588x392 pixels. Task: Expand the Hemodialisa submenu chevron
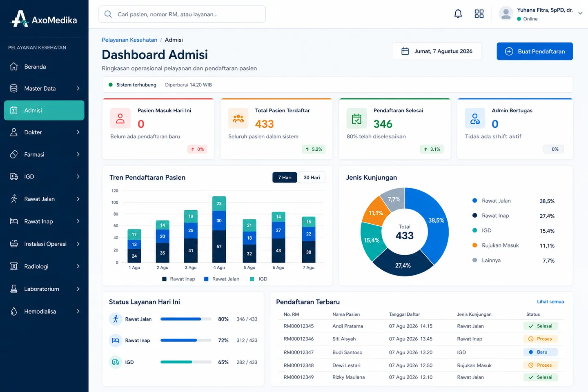(x=78, y=312)
